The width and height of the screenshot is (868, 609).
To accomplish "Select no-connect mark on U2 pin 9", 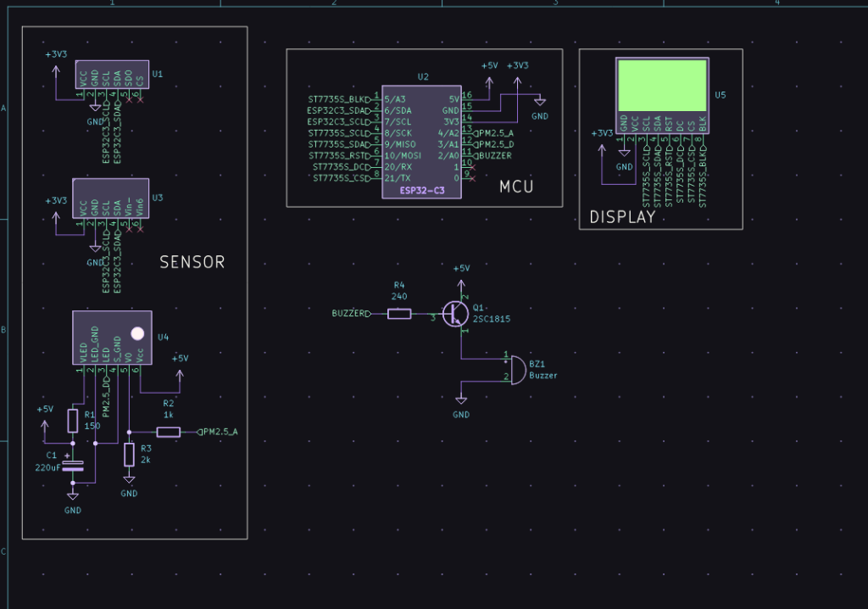I will [x=472, y=178].
